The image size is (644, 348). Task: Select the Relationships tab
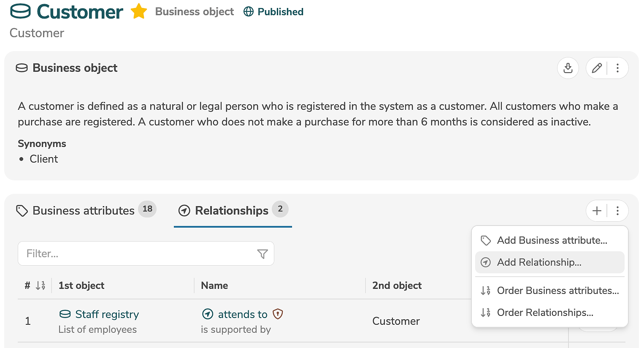(x=232, y=210)
